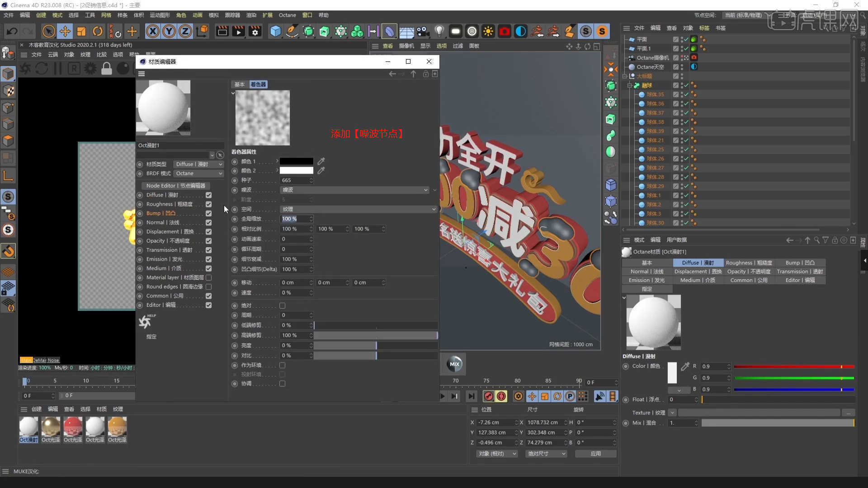Click the scale tool in the top toolbar
This screenshot has width=868, height=488.
81,31
